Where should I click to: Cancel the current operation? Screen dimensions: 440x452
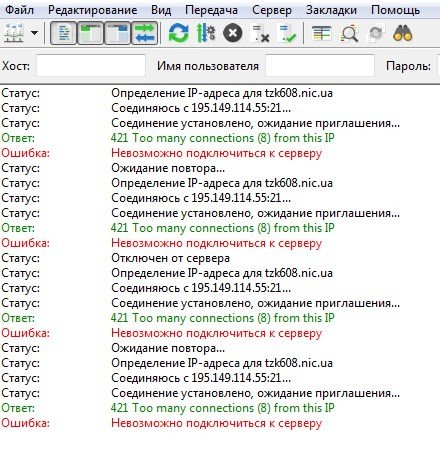(x=233, y=33)
